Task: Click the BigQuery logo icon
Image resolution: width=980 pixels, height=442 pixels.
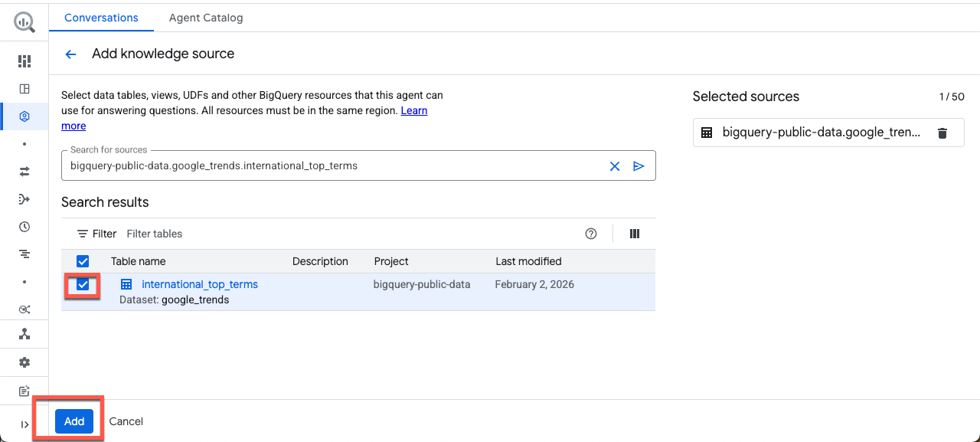Action: click(24, 21)
